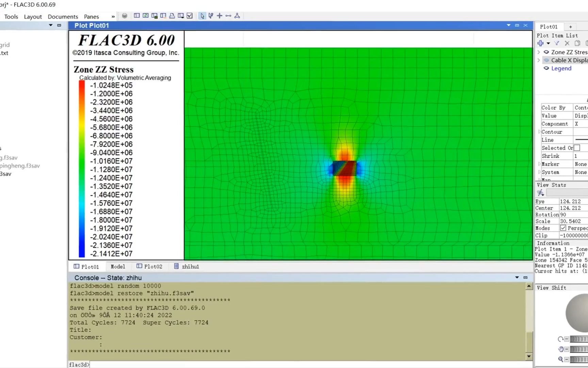
Task: Click the pingheng.f3sav file in project list
Action: pos(20,166)
